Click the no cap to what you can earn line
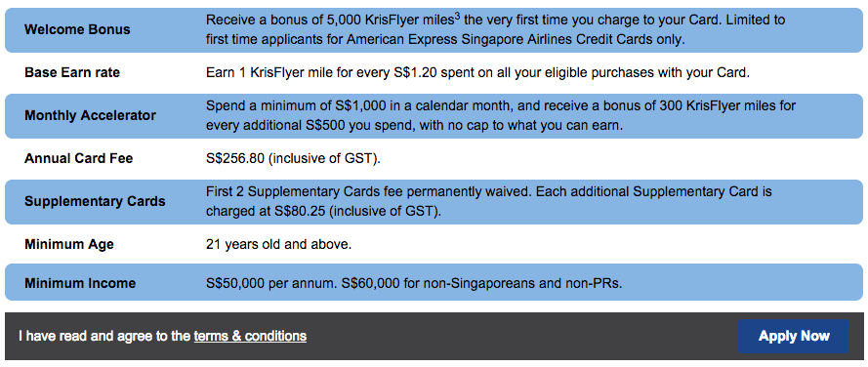The image size is (868, 367). tap(415, 126)
